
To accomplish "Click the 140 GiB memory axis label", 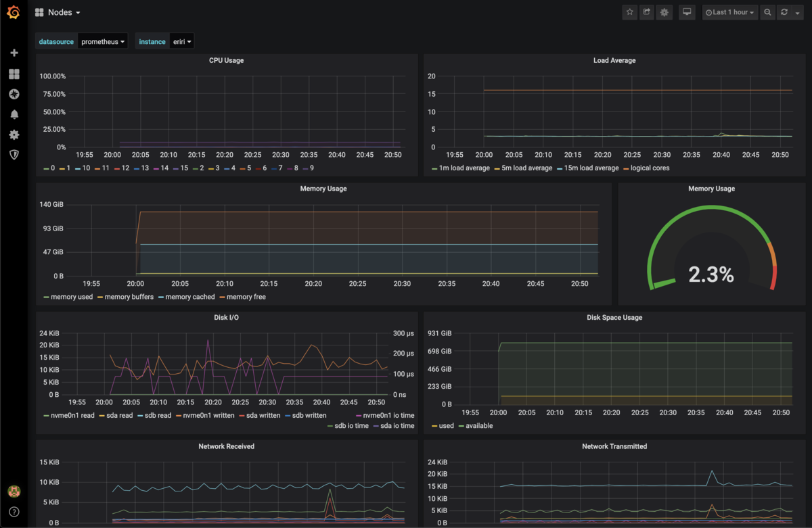I will tap(52, 205).
